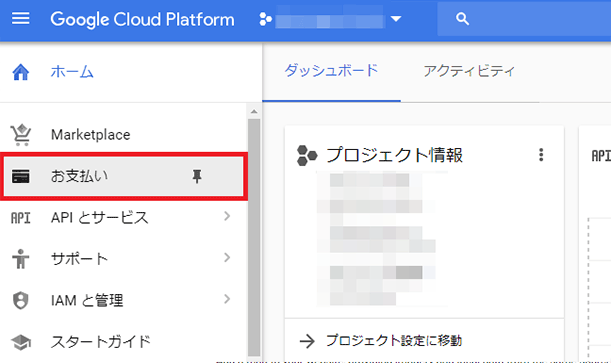This screenshot has width=611, height=363.
Task: Click the プロジェクト情報 hexagon icon
Action: tap(307, 155)
